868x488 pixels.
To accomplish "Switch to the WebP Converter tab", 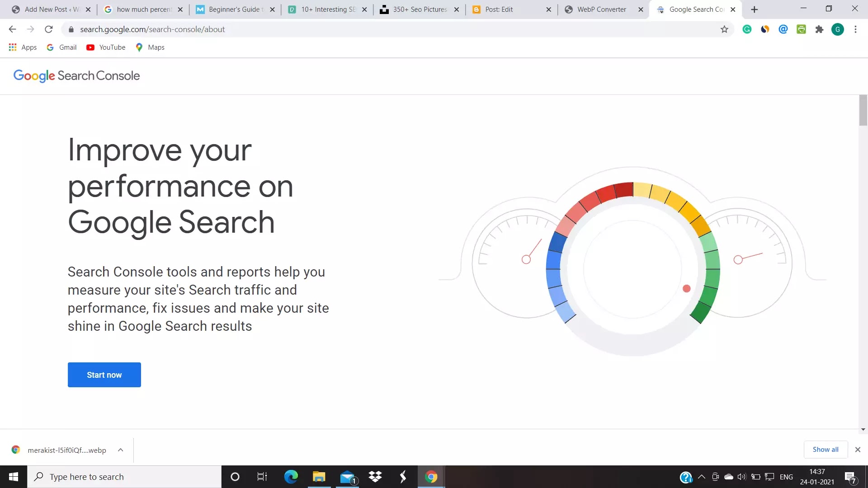I will point(601,9).
